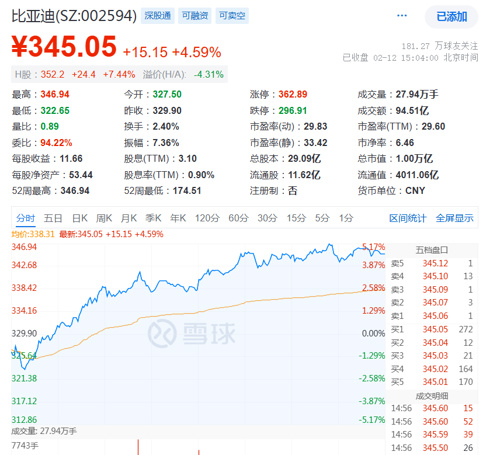Viewport: 500px width, 455px height.
Task: Select the 年K chart tab
Action: tap(178, 218)
